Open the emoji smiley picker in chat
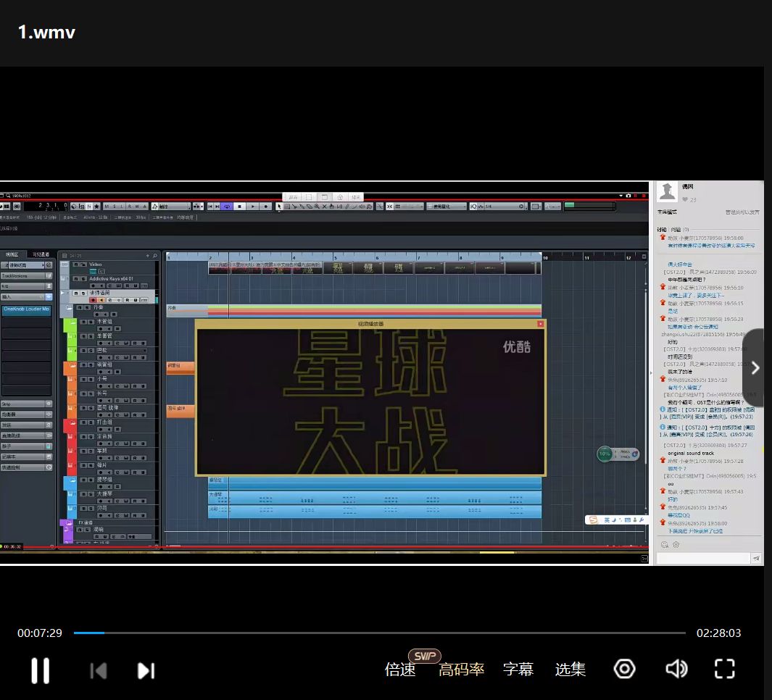Viewport: 772px width, 700px height. tap(665, 544)
